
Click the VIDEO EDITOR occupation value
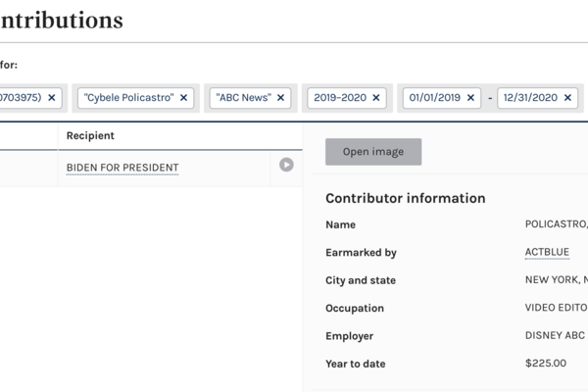click(x=556, y=308)
